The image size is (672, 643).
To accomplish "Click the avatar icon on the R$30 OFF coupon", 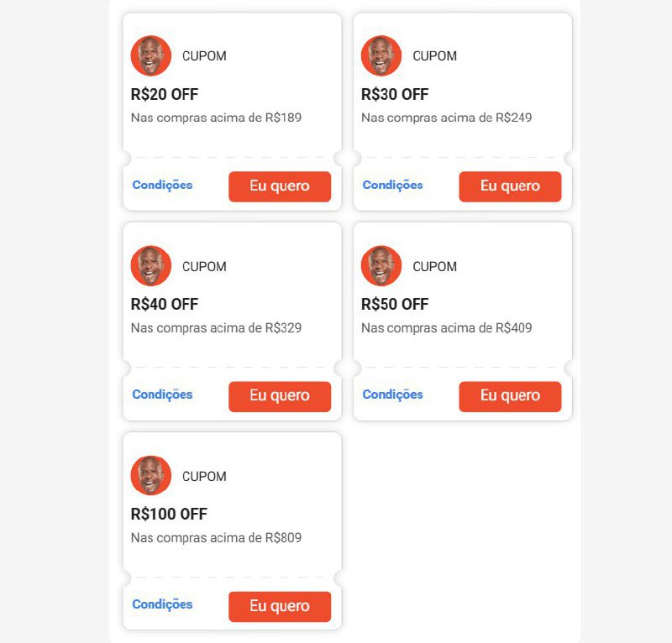I will [x=381, y=55].
